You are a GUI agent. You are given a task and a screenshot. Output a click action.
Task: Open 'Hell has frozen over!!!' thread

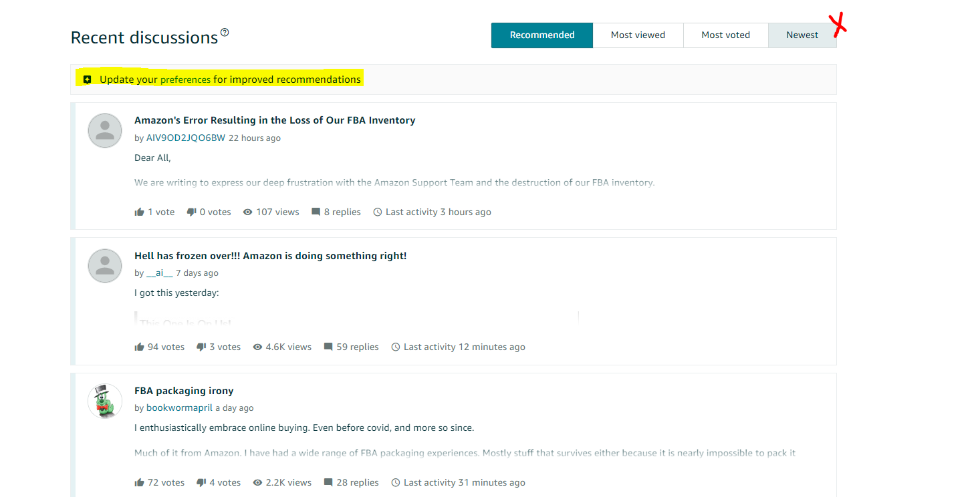pyautogui.click(x=270, y=256)
